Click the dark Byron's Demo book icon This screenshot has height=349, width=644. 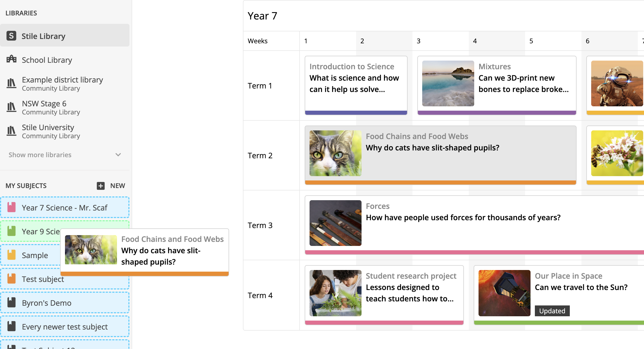tap(11, 302)
